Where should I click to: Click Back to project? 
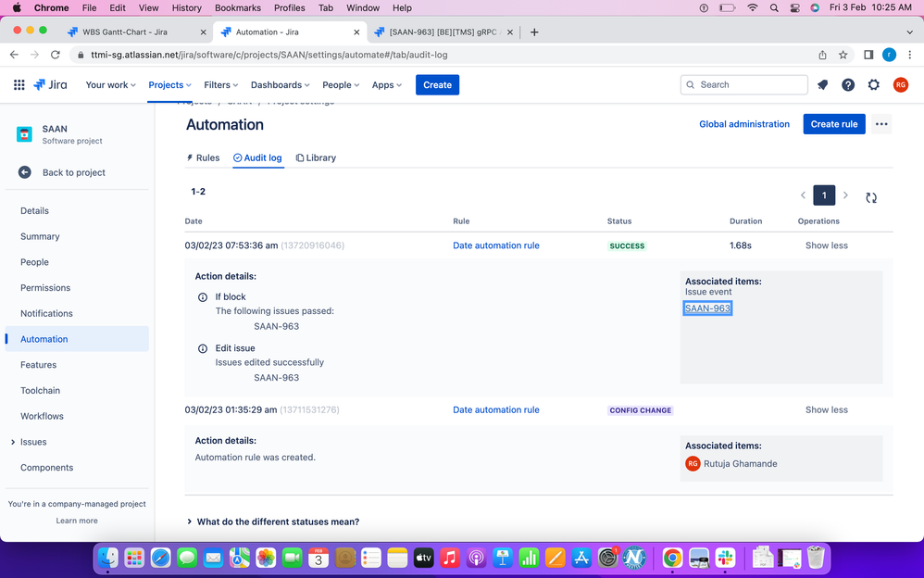tap(74, 172)
